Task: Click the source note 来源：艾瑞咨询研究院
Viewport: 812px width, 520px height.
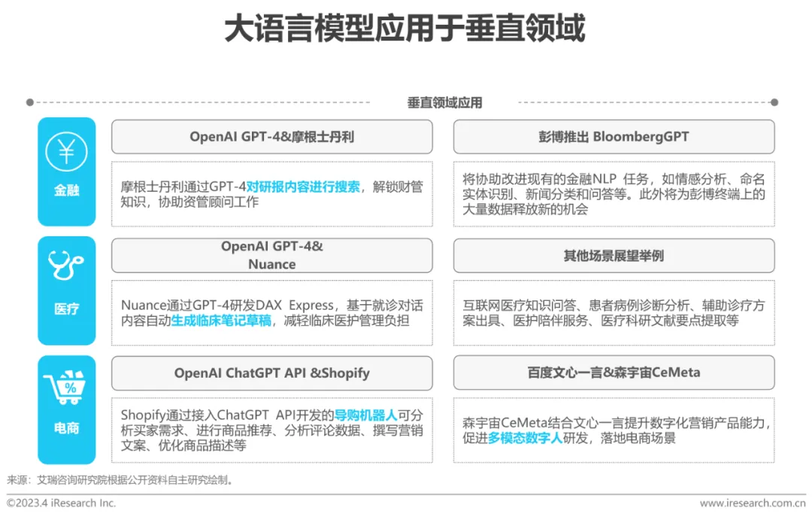Action: pyautogui.click(x=120, y=480)
